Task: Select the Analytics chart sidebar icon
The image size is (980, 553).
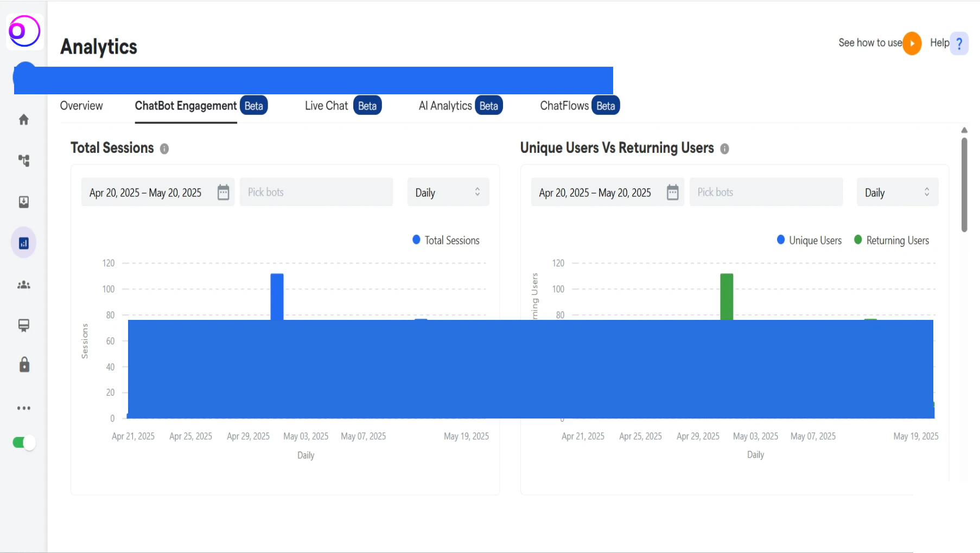Action: (24, 243)
